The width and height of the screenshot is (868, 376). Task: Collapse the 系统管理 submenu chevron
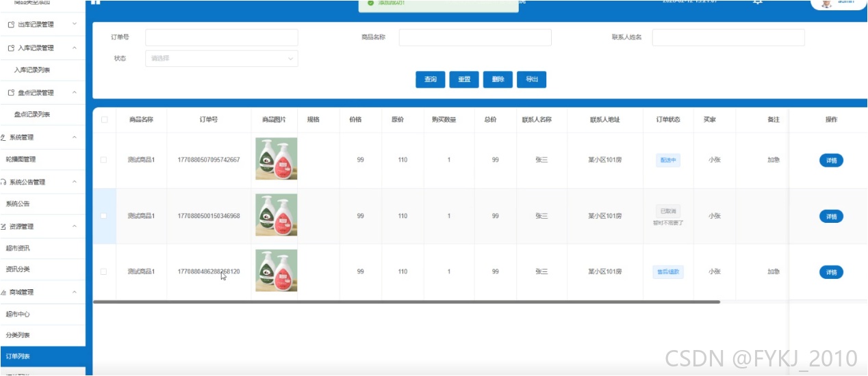pyautogui.click(x=74, y=137)
